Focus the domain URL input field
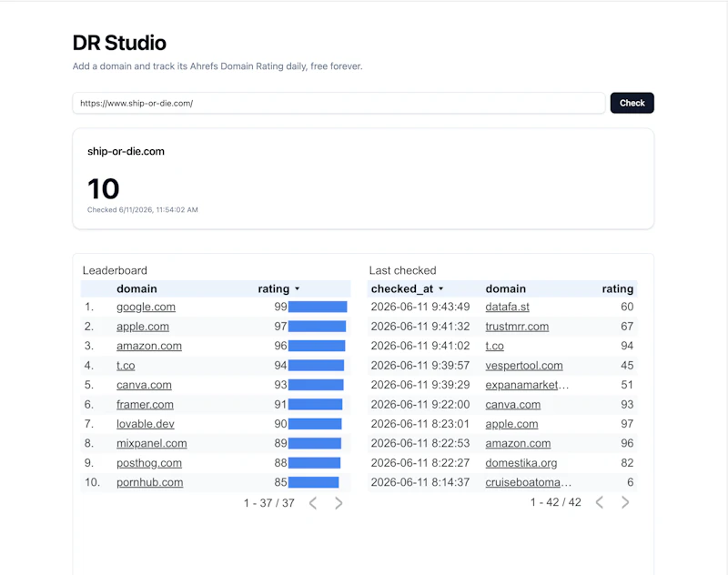The width and height of the screenshot is (728, 575). pos(339,103)
